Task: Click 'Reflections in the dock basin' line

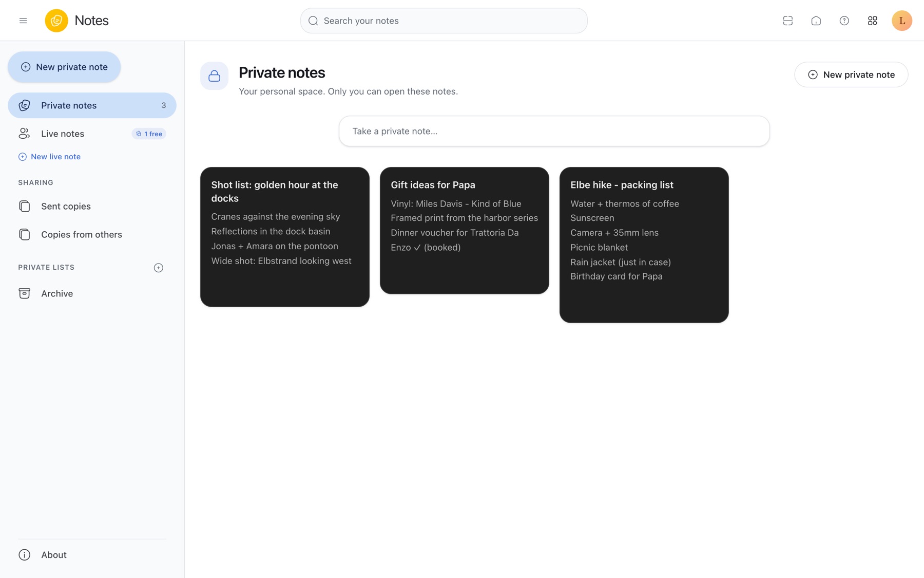Action: [x=271, y=232]
